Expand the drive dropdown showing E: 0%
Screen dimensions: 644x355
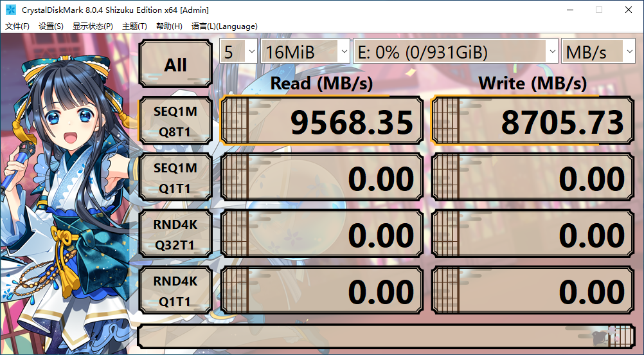coord(456,51)
